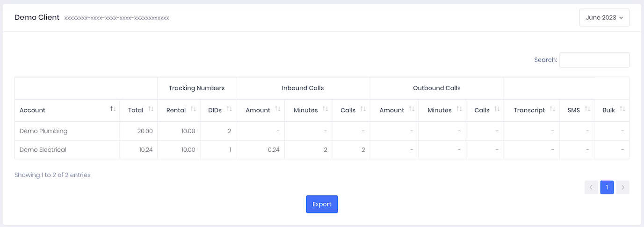This screenshot has width=644, height=227.
Task: Focus the Search input field
Action: (x=594, y=60)
